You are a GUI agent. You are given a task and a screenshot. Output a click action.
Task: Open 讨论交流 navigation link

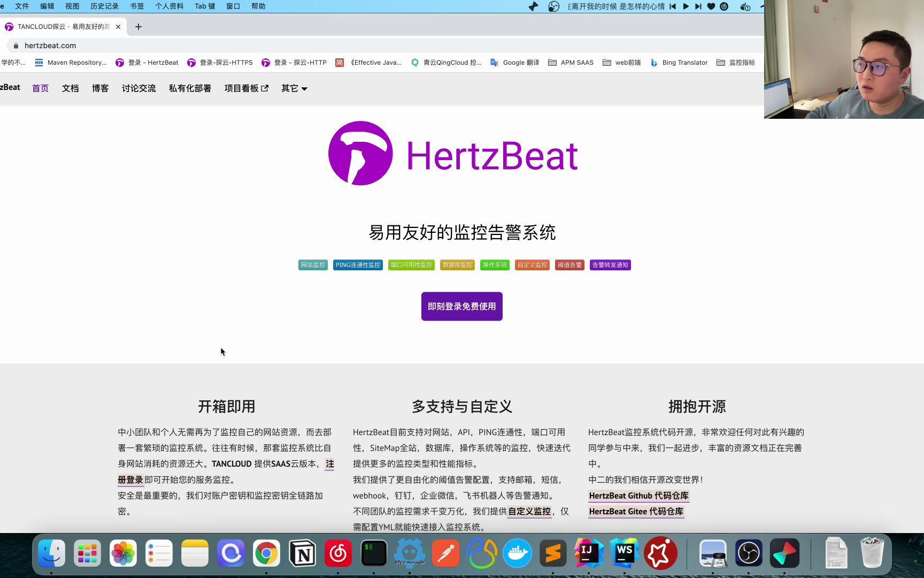tap(138, 88)
